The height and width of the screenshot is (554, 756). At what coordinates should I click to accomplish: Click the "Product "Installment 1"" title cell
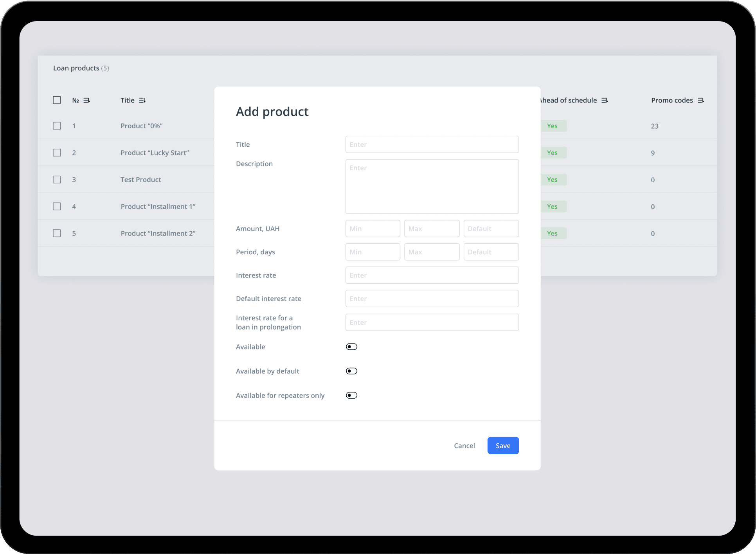coord(158,207)
